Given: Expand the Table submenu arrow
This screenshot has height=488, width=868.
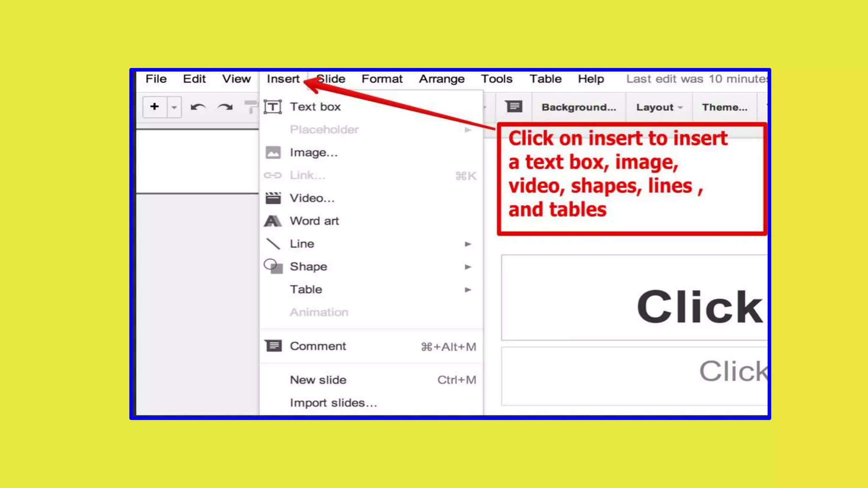Looking at the screenshot, I should click(x=467, y=290).
